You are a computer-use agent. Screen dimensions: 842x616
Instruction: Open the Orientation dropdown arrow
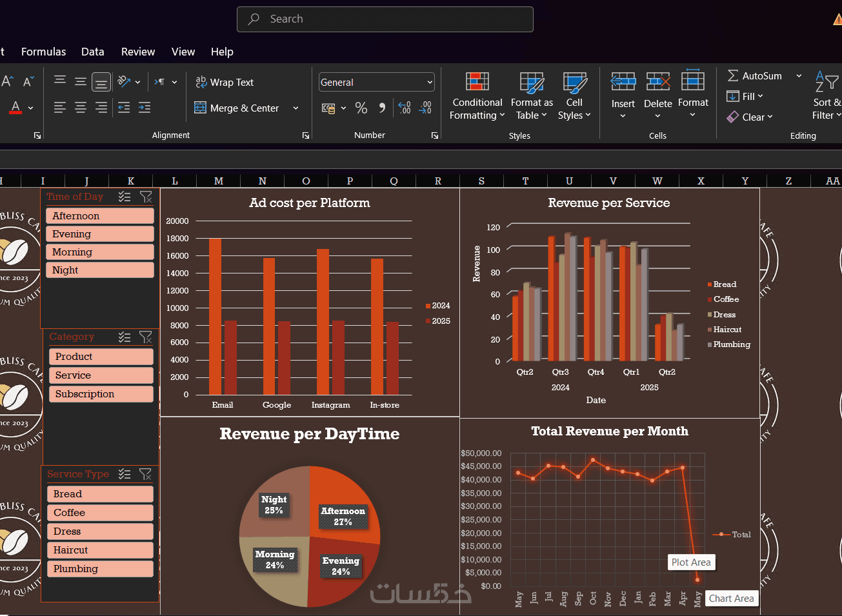tap(137, 82)
